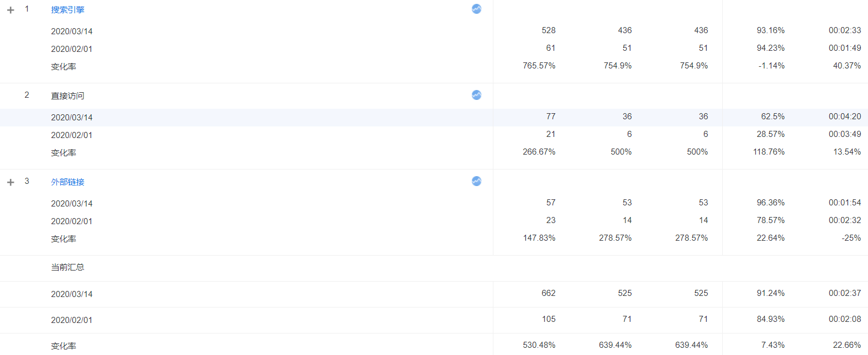This screenshot has height=355, width=868.
Task: Click the 530.48% summary change rate
Action: (539, 345)
